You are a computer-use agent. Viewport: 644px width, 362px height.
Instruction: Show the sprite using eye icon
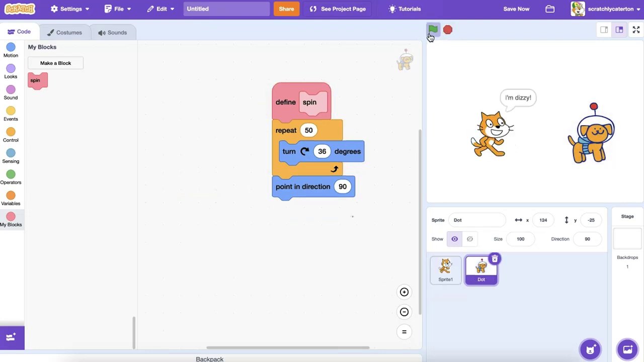coord(454,239)
